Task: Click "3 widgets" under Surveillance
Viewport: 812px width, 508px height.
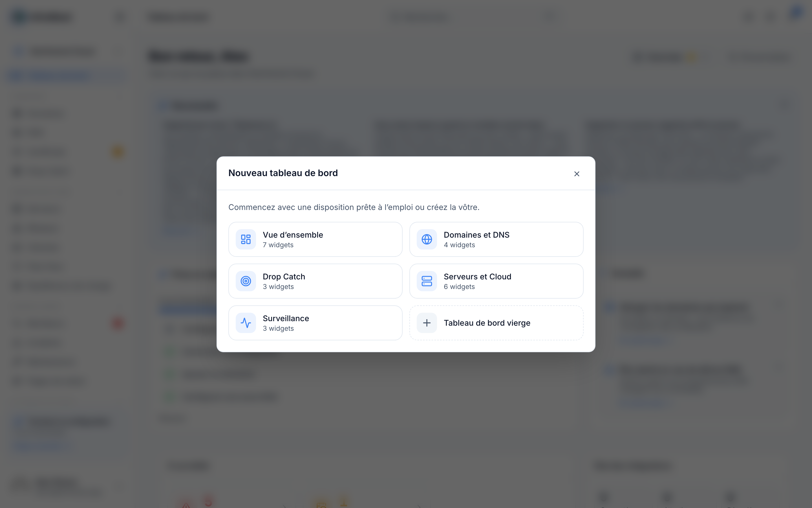Action: (278, 328)
